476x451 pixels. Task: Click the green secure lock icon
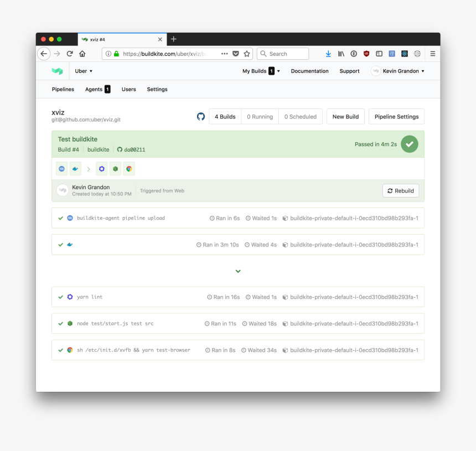[116, 54]
